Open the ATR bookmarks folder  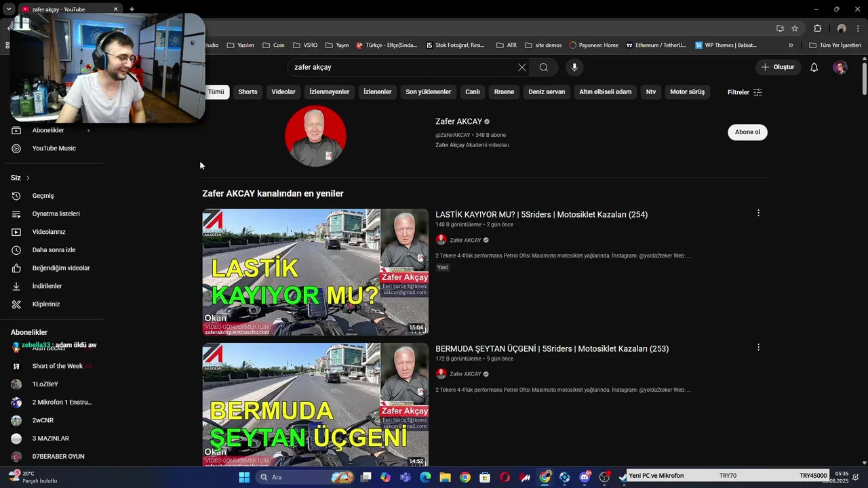tap(507, 45)
